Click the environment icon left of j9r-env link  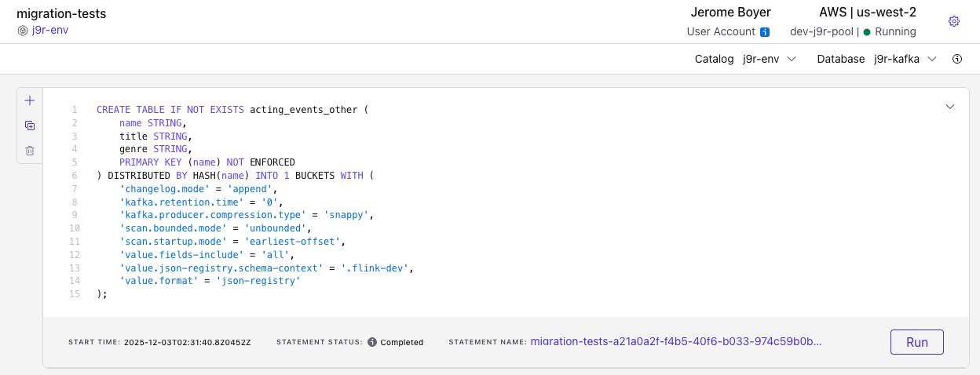(x=23, y=31)
